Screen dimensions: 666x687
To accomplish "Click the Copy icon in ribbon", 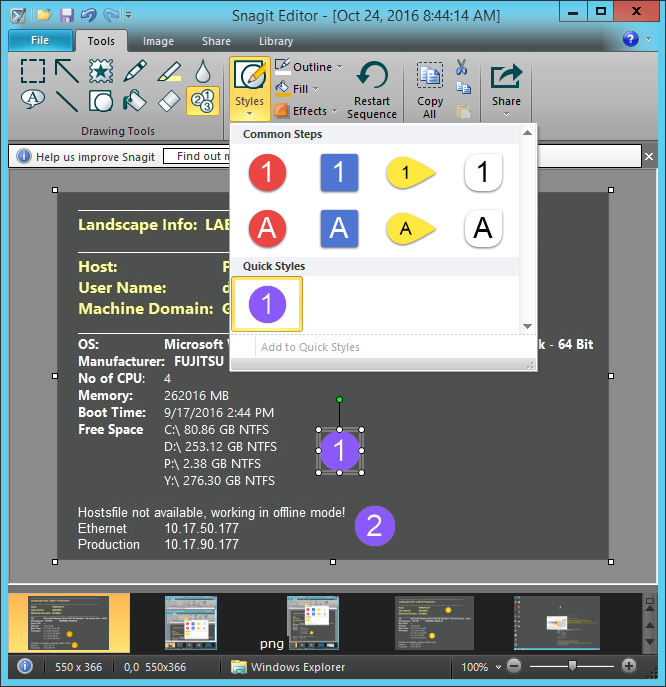I will click(x=463, y=88).
